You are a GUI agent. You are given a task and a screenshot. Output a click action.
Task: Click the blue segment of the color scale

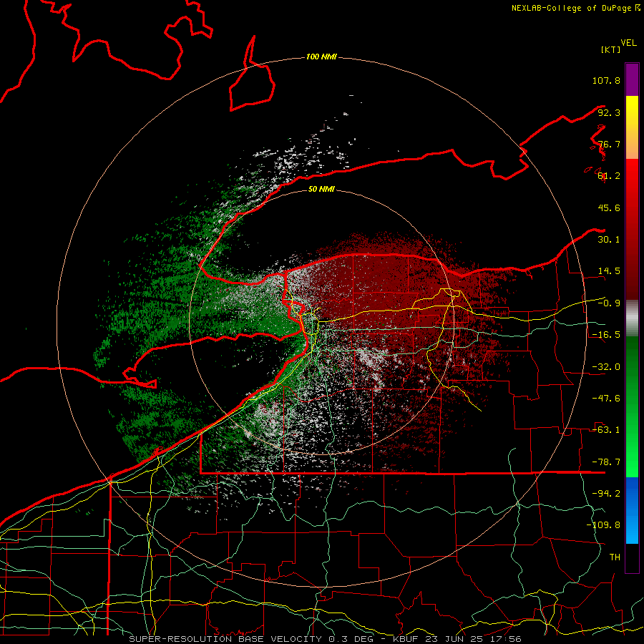tap(632, 510)
